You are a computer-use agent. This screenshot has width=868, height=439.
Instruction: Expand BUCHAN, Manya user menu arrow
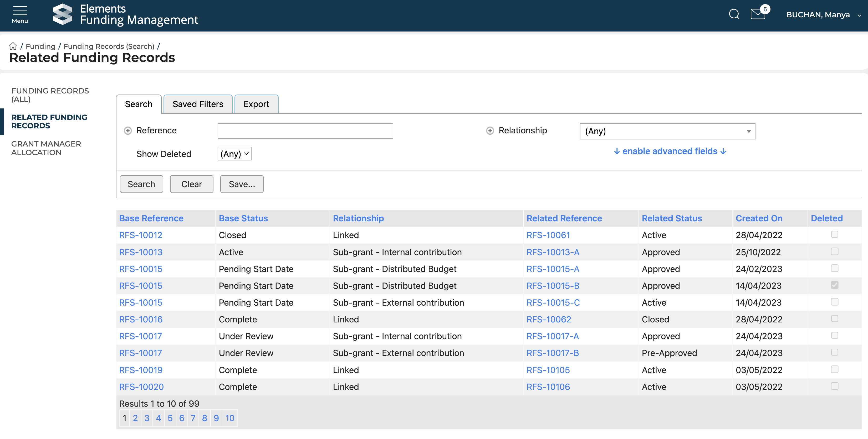[859, 15]
